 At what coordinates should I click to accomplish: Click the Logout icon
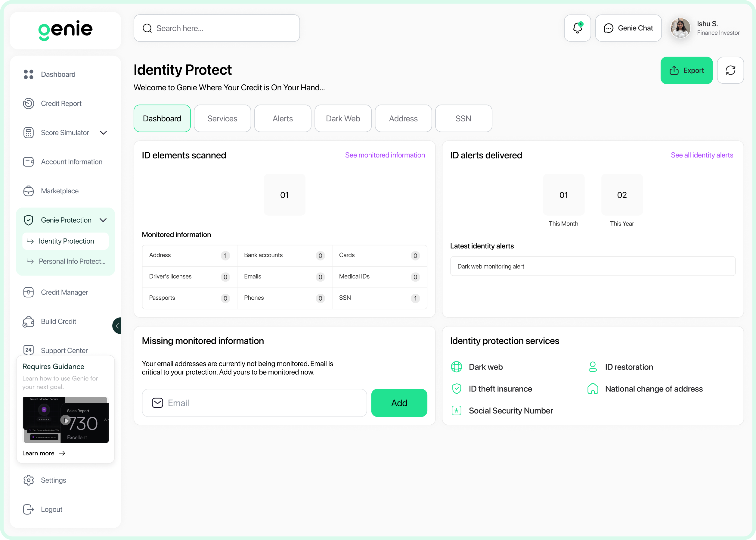pos(29,509)
